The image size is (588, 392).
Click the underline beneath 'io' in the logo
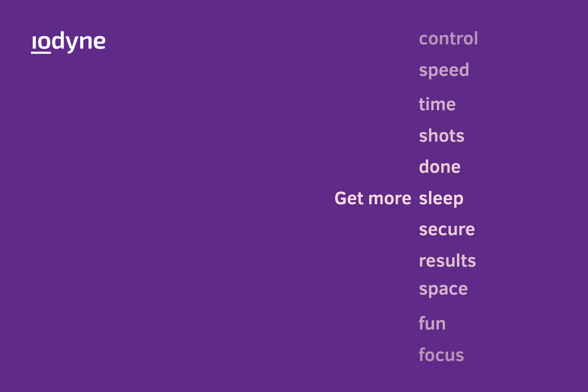tap(41, 53)
